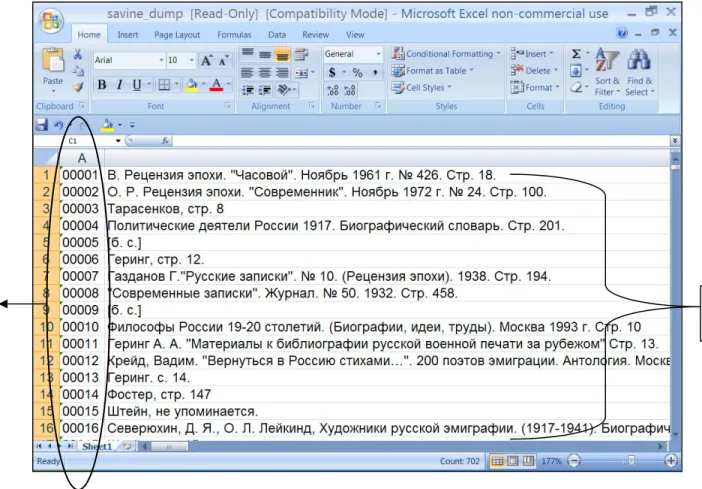The image size is (702, 489).
Task: Click the Fill down icon
Action: (x=576, y=70)
